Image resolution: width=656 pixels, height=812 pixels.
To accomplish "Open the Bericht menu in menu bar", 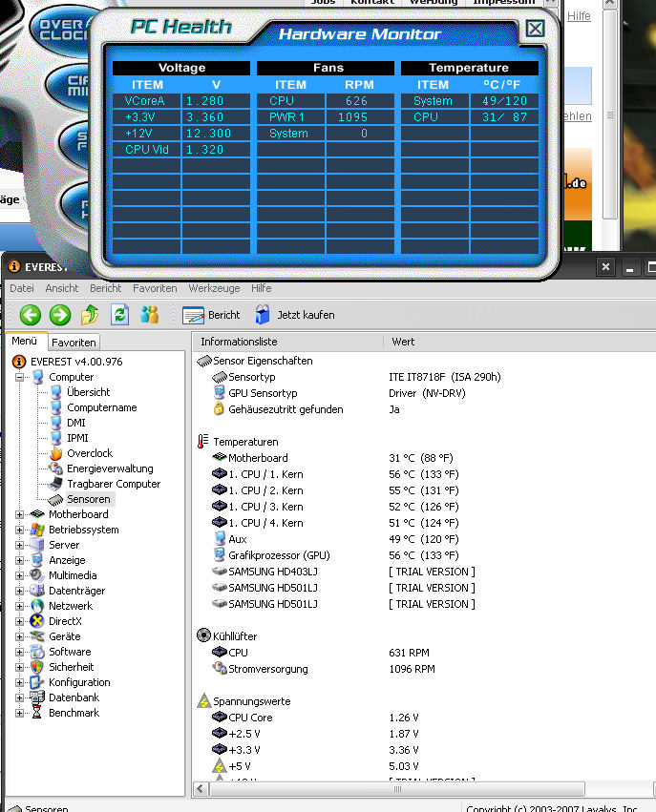I will point(105,288).
